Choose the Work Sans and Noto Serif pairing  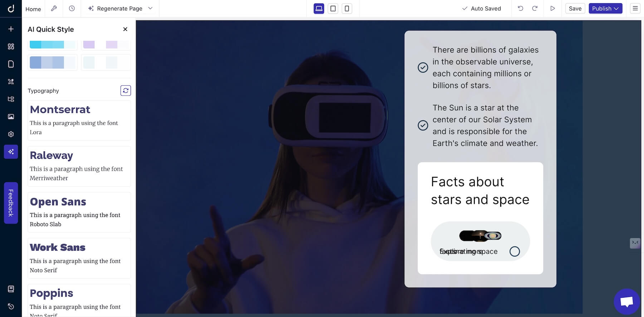[x=79, y=258]
